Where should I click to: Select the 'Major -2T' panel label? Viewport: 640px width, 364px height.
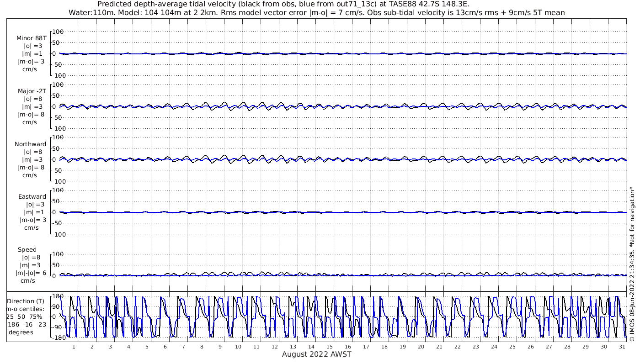pos(32,91)
